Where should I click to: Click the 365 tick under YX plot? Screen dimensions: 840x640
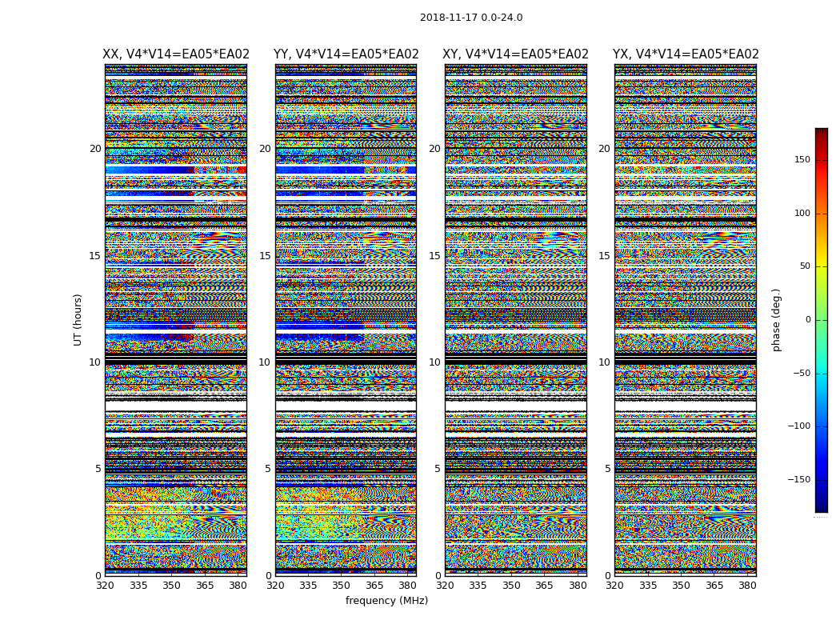click(714, 586)
